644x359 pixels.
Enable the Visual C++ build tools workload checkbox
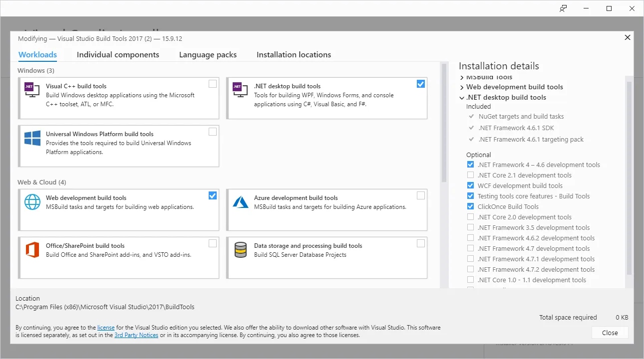[x=213, y=84]
